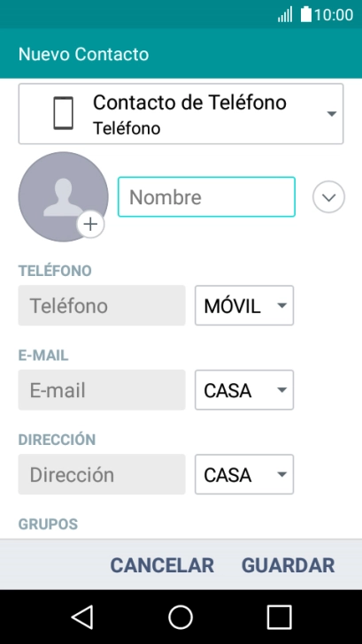
Task: Open the Contacto de Teléfono account dropdown
Action: [181, 114]
